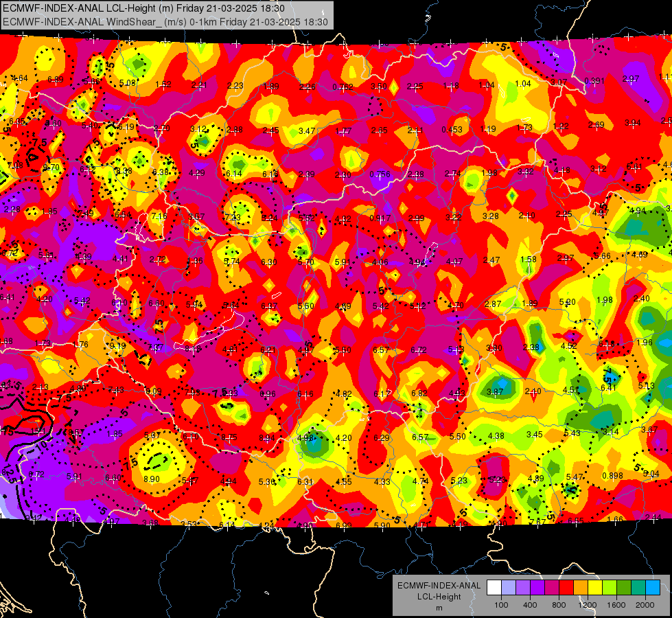The image size is (672, 618).
Task: Click the grid value 4.33
Action: pos(382,481)
